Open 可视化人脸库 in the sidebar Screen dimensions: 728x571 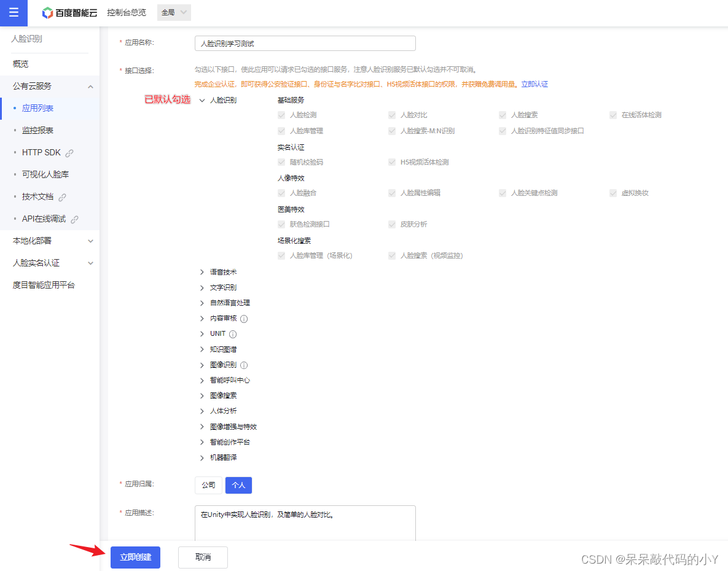pos(45,174)
